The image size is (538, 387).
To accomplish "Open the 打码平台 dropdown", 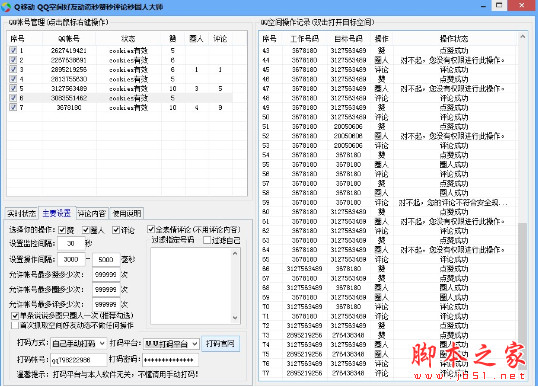I will point(171,343).
